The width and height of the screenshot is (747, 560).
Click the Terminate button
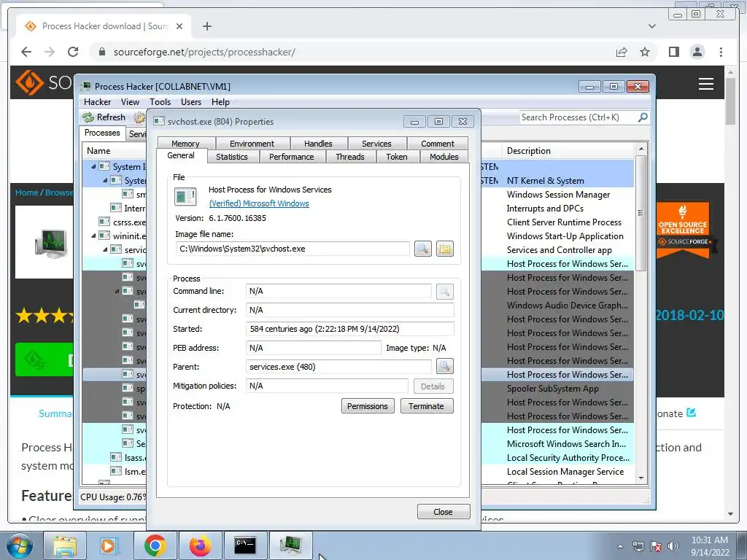(x=426, y=406)
